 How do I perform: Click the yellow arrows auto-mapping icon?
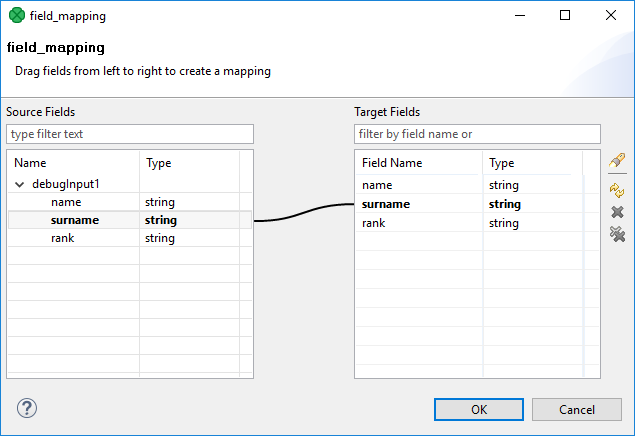tap(617, 190)
